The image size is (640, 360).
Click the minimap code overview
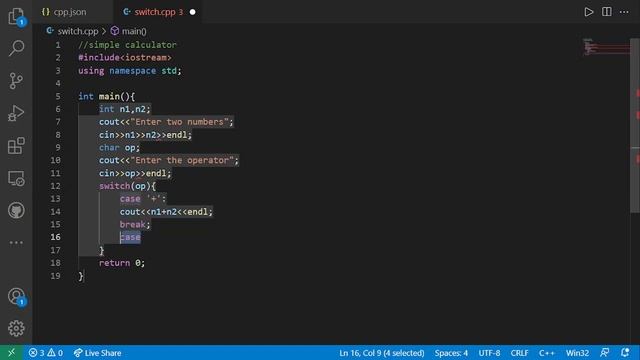point(606,47)
